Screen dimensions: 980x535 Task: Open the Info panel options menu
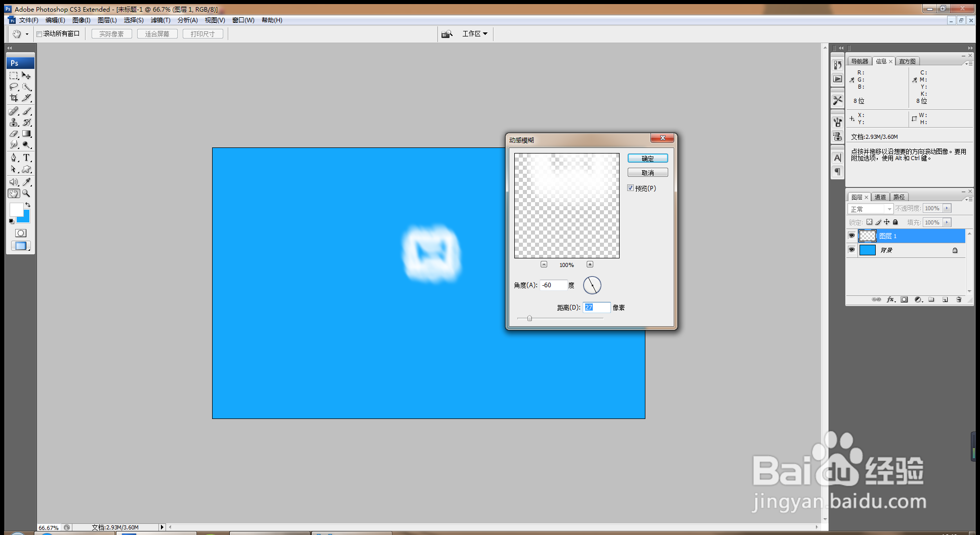969,63
